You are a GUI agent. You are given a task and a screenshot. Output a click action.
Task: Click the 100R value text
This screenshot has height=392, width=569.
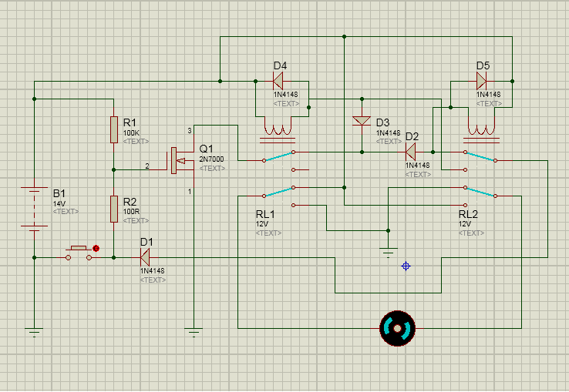(131, 212)
